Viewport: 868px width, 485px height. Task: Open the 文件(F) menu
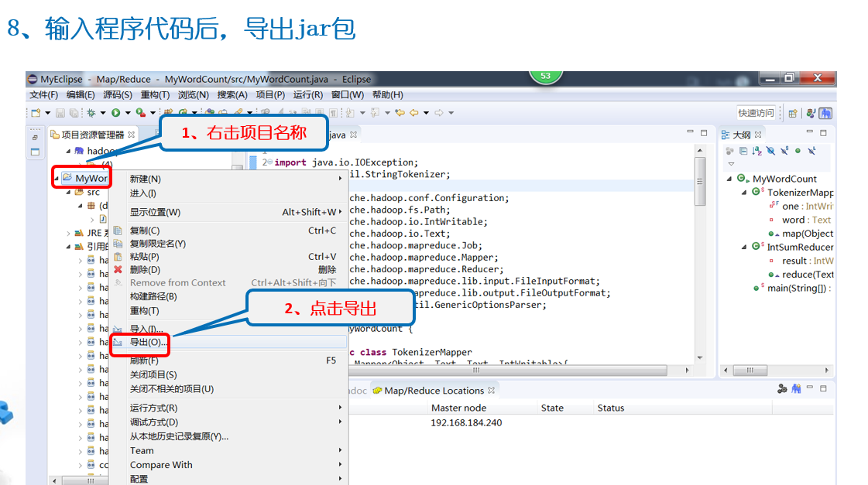click(43, 94)
